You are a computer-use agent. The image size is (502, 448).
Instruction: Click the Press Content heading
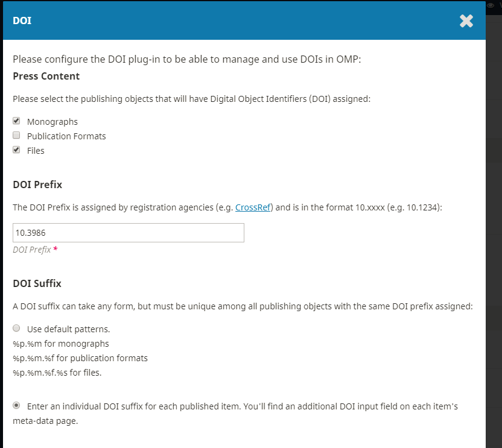click(46, 76)
